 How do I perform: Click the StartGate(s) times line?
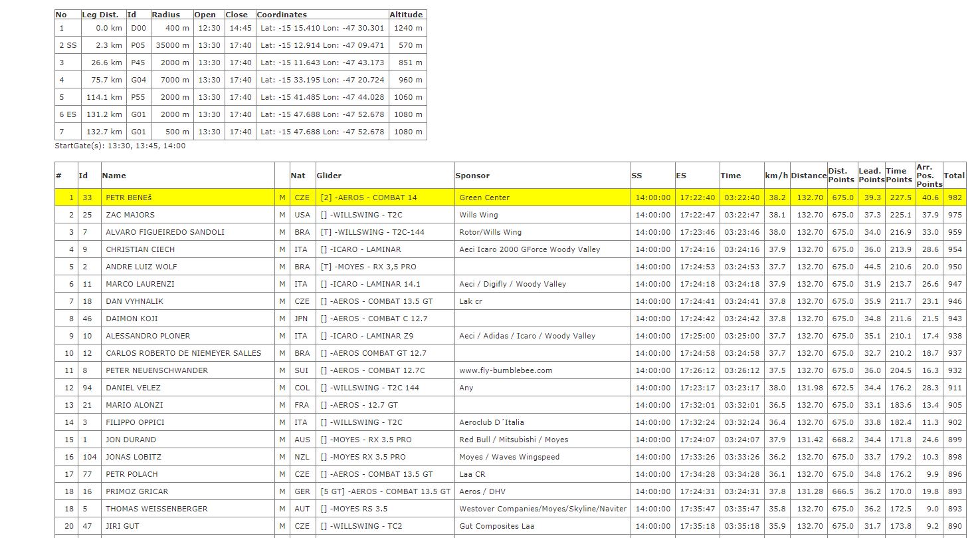tap(120, 146)
